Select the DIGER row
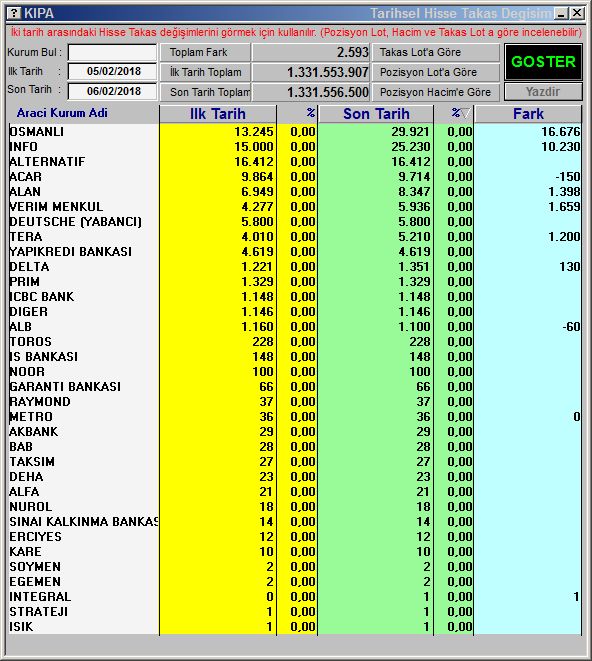 point(295,312)
